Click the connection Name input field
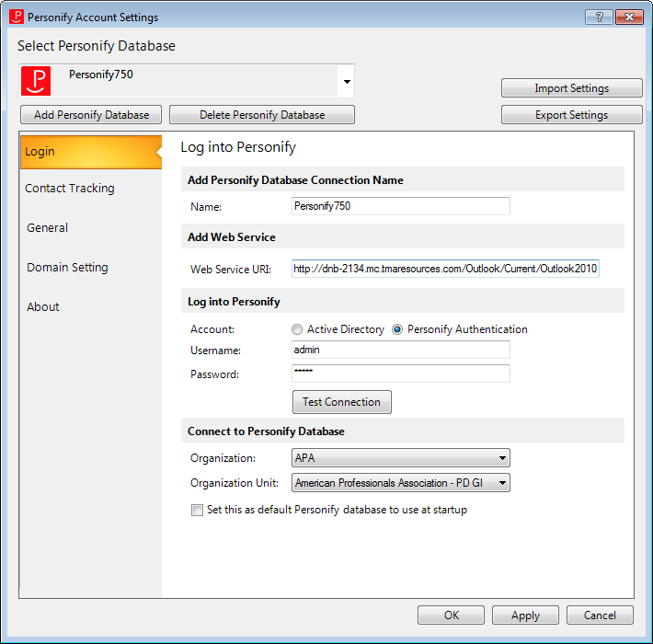Viewport: 653px width, 644px height. click(x=401, y=206)
